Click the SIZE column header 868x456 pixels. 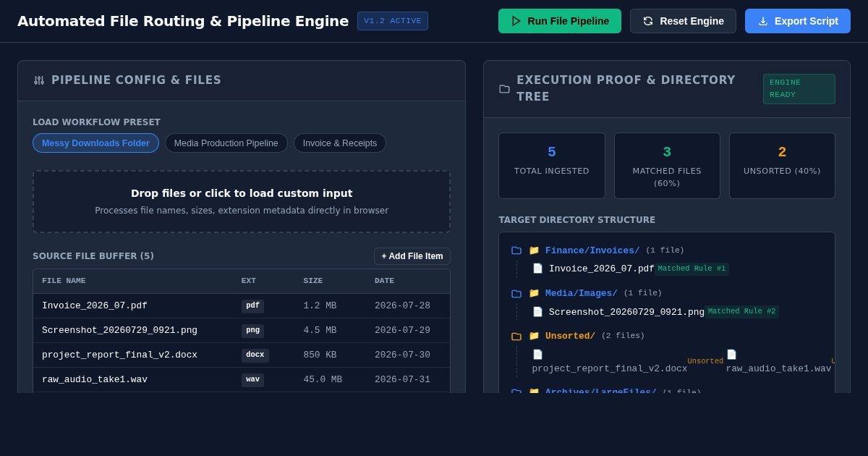click(313, 281)
